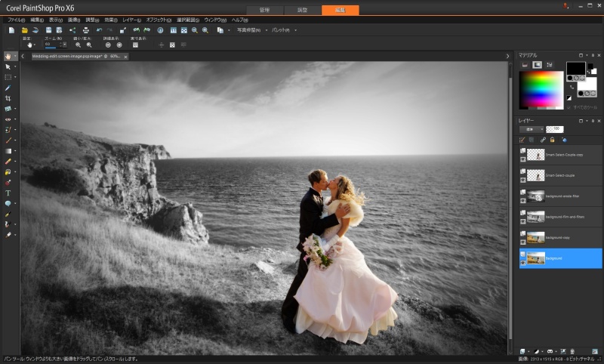Click the actual size view button
Viewport: 604px width, 364px height.
point(135,45)
